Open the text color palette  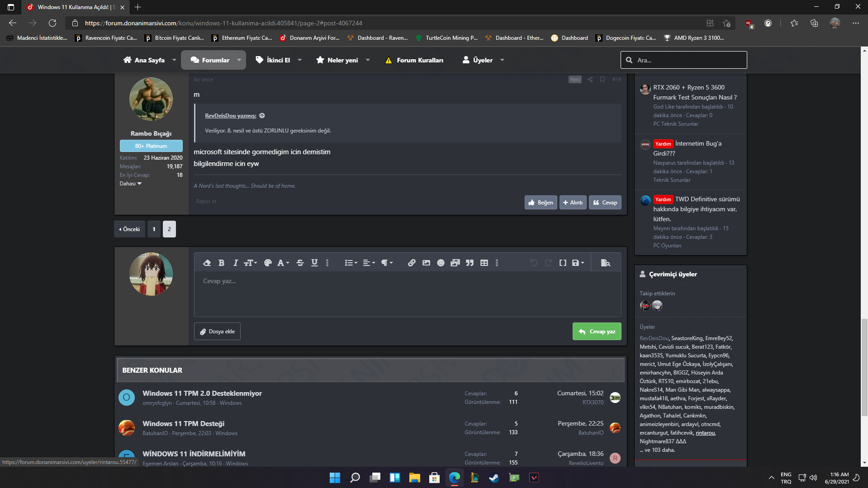268,263
